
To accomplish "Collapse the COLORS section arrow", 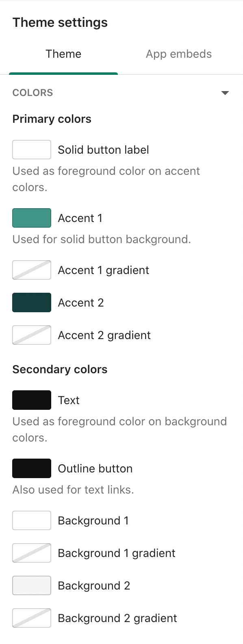I will pos(225,93).
